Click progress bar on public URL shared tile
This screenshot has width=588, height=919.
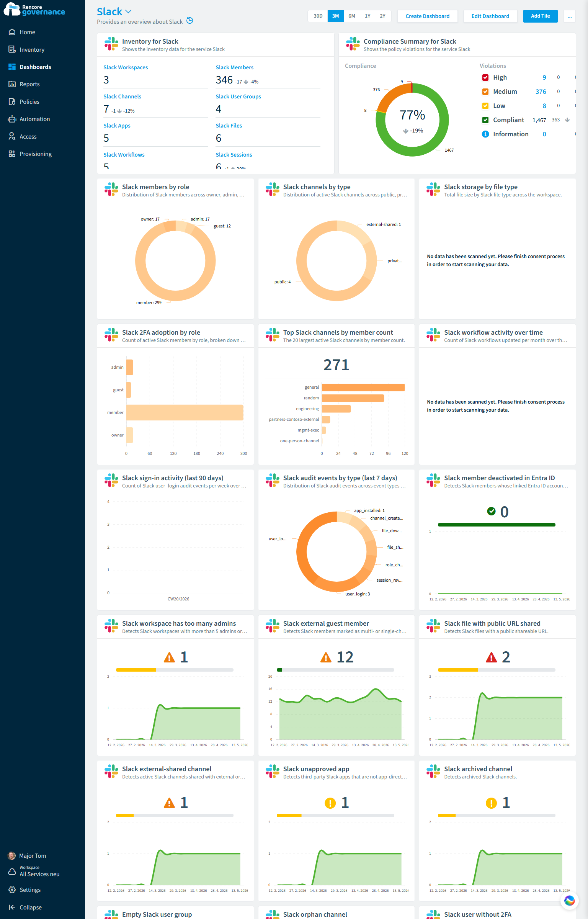[x=497, y=670]
